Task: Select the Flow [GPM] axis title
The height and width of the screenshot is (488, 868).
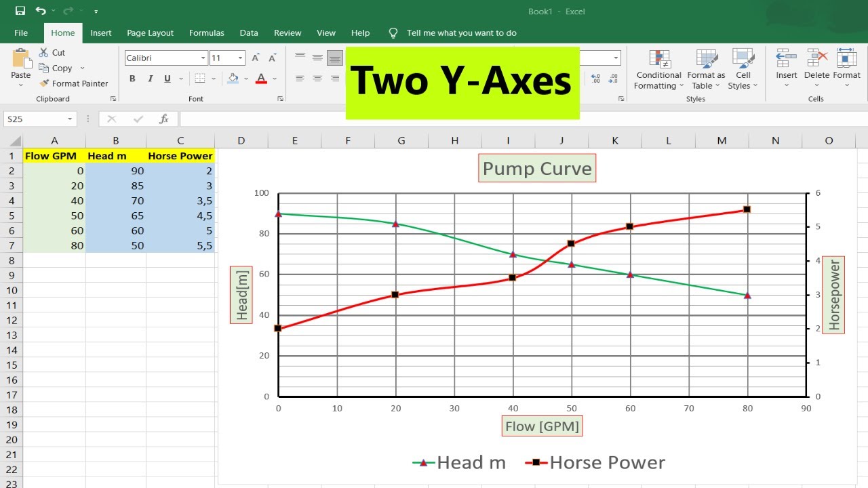Action: click(x=542, y=426)
